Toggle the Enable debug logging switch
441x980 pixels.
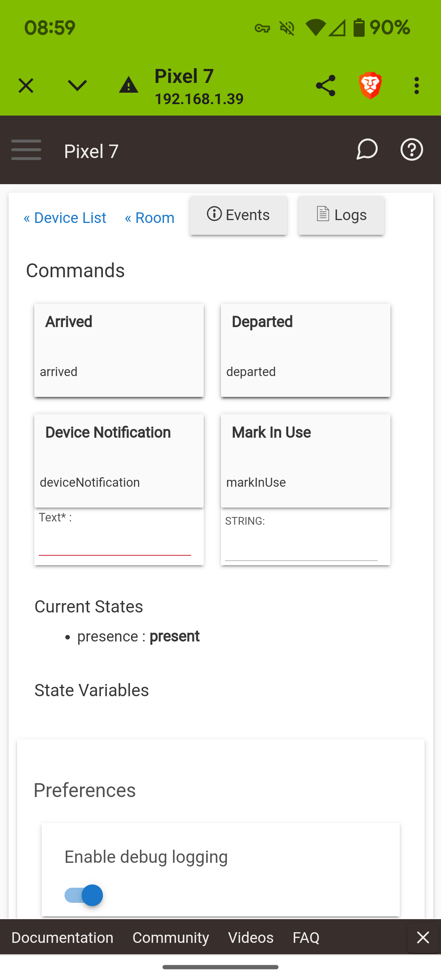coord(84,895)
